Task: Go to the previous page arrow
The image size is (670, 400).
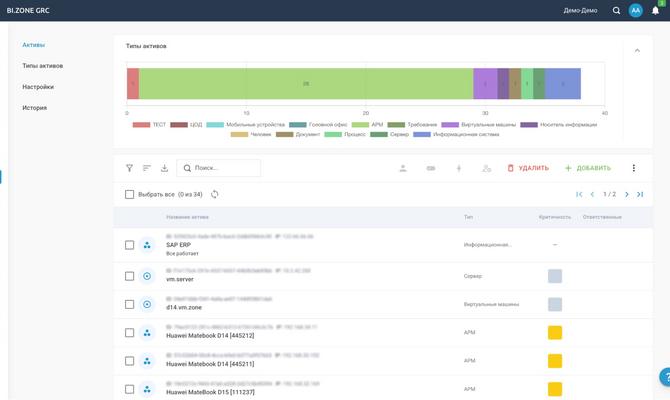Action: [x=592, y=194]
